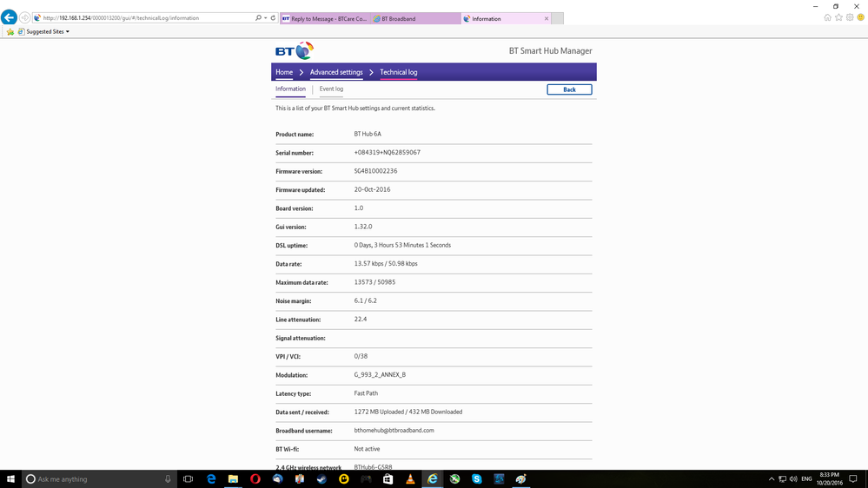Open a new browser tab
Viewport: 868px width, 488px height.
click(x=558, y=19)
